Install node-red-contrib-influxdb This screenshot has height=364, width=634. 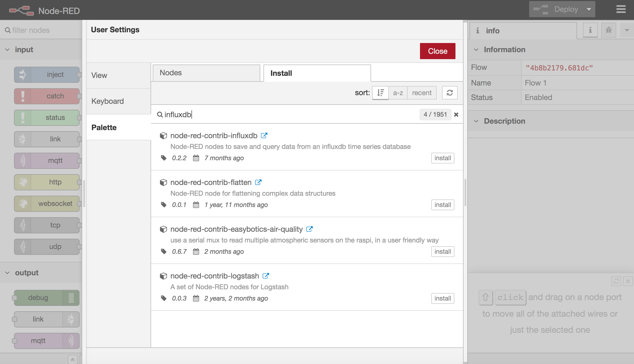443,158
